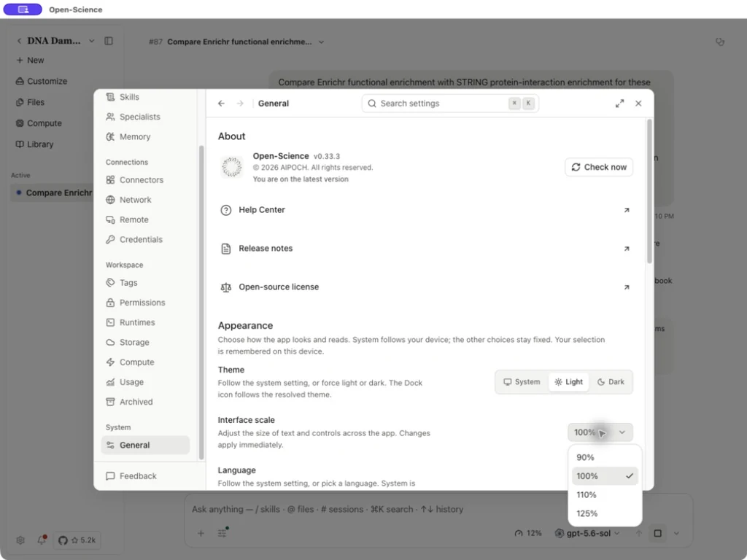The width and height of the screenshot is (747, 560).
Task: Open notifications bell icon
Action: point(42,540)
